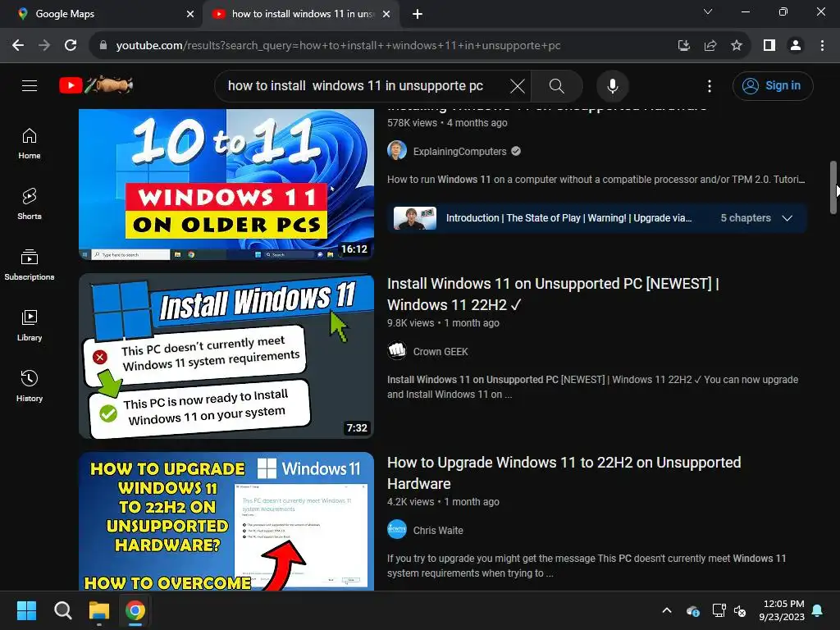840x630 pixels.
Task: Click the magnifier search button
Action: click(557, 85)
